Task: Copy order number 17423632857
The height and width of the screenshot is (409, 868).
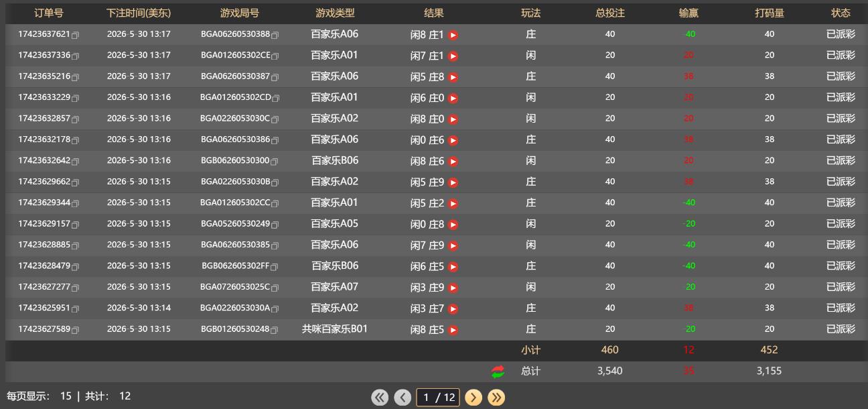Action: click(x=76, y=119)
